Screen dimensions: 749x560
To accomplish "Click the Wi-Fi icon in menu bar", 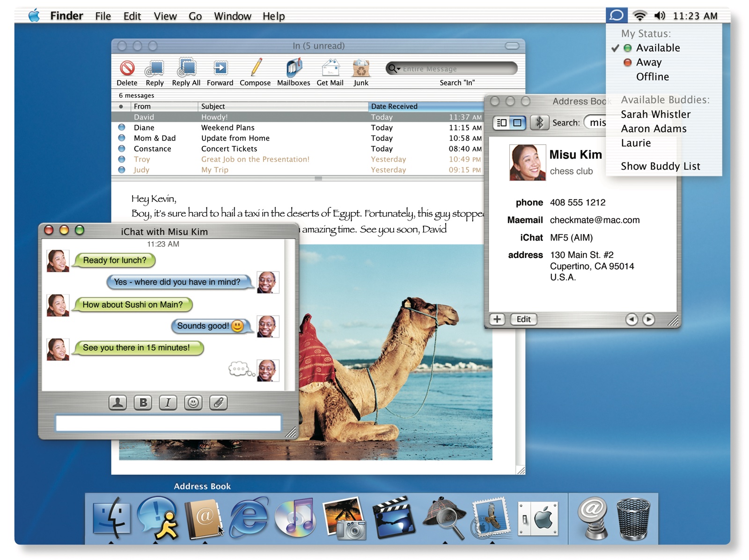I will point(639,16).
